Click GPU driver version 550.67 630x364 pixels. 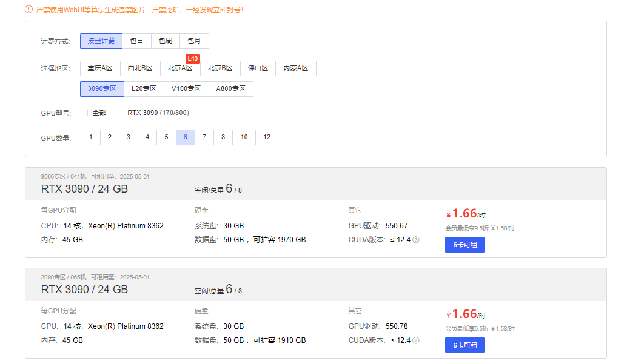point(397,226)
